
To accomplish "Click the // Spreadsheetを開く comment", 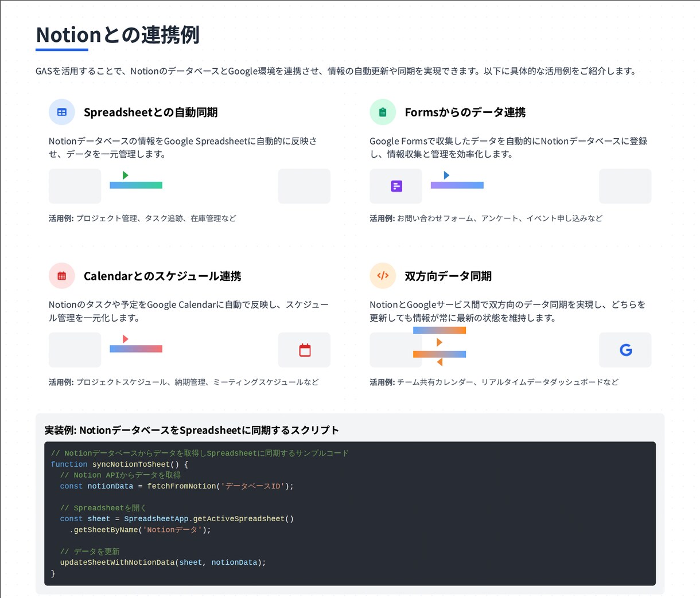I will click(x=103, y=508).
